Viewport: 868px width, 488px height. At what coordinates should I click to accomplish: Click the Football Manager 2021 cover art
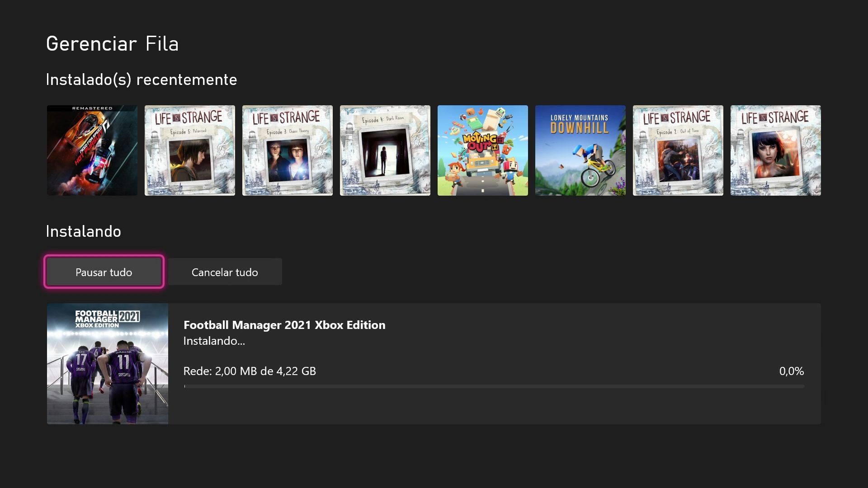click(x=107, y=364)
